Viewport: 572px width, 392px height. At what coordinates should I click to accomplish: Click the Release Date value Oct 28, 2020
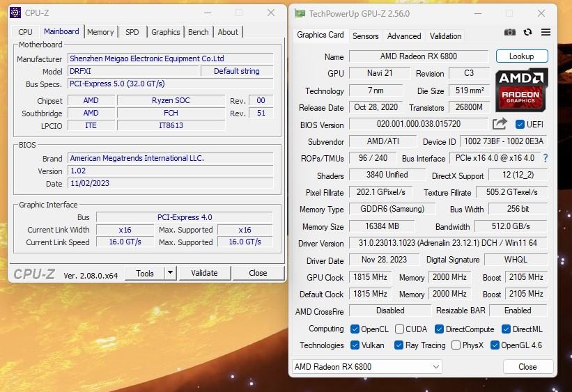tap(376, 107)
